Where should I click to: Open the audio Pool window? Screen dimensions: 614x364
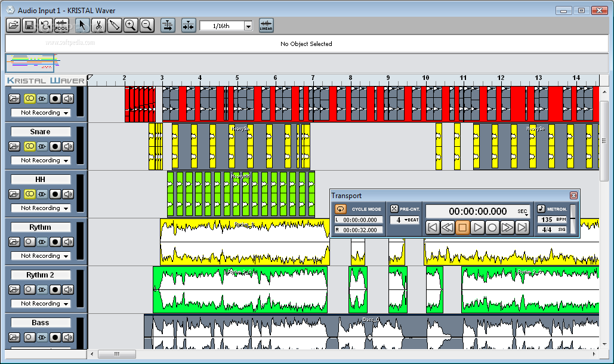(x=61, y=26)
